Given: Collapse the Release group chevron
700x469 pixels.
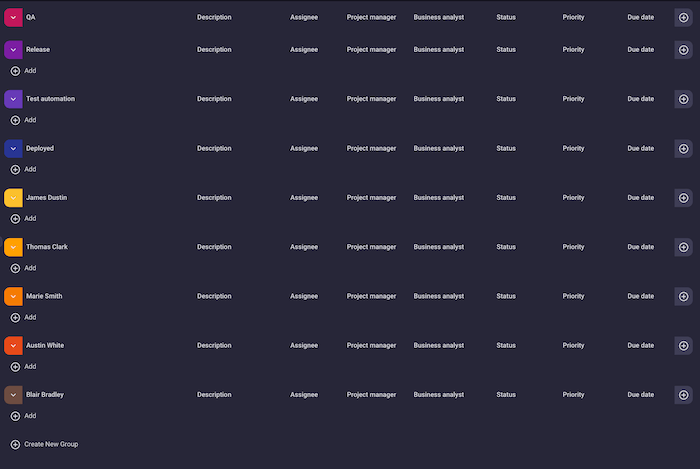Looking at the screenshot, I should coord(13,49).
